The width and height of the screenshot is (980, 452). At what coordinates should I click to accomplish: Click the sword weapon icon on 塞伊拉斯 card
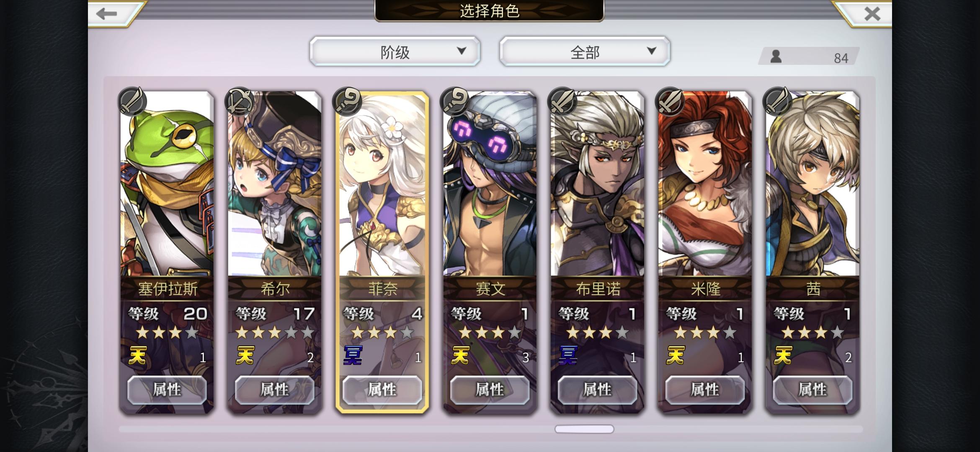(132, 101)
